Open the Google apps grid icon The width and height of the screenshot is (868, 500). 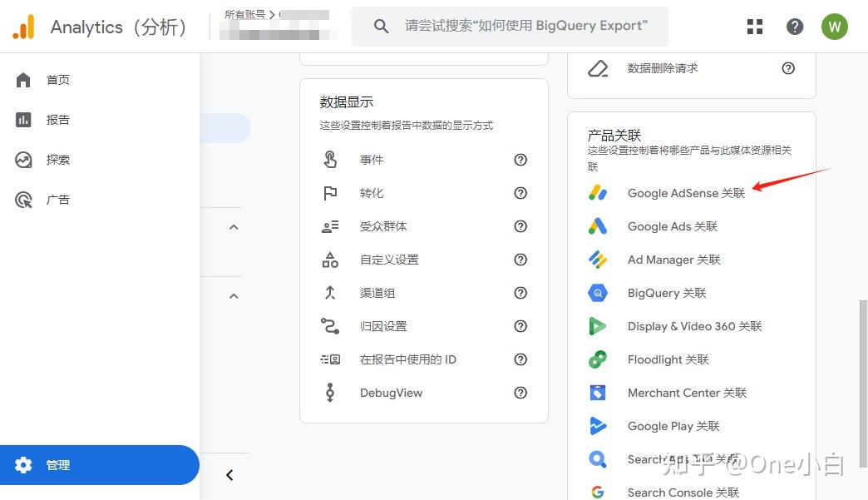click(754, 26)
